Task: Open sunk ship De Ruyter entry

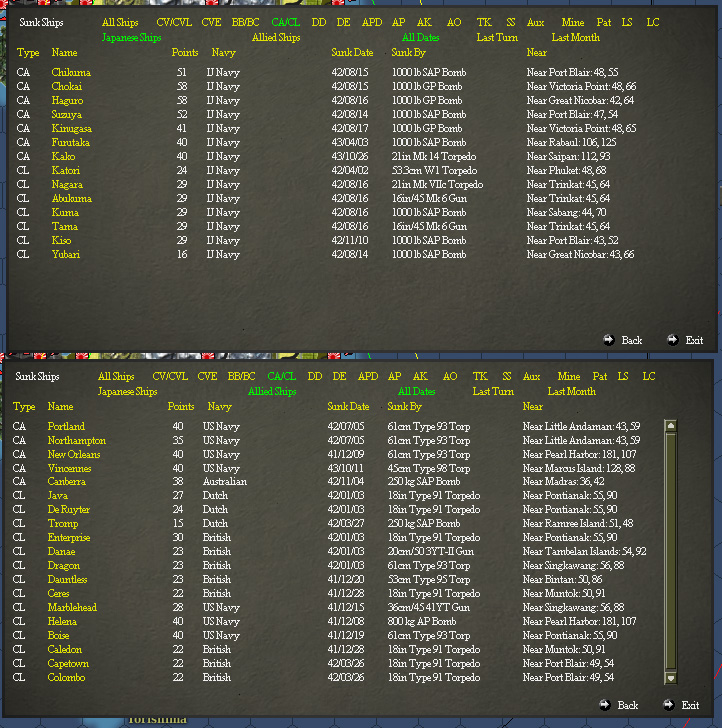Action: coord(69,509)
